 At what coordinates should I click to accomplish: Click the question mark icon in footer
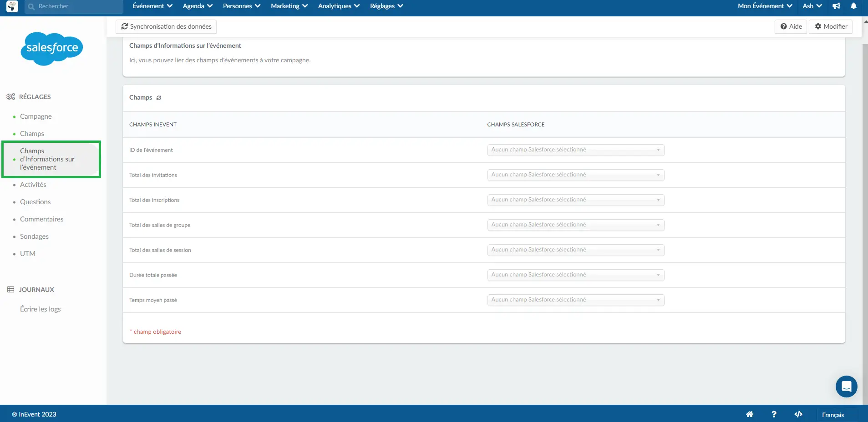(x=774, y=414)
